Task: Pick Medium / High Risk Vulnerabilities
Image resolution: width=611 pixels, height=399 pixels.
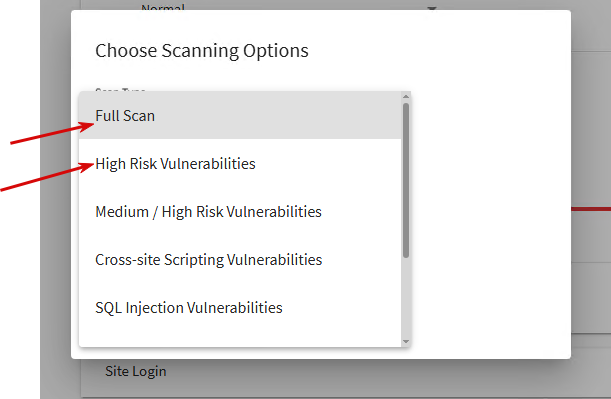Action: [x=240, y=212]
